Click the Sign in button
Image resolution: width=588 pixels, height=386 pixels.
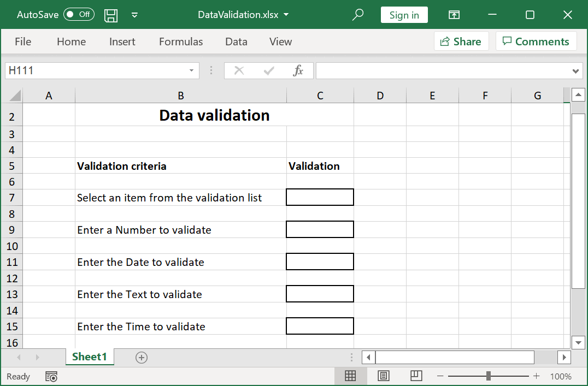pyautogui.click(x=404, y=15)
